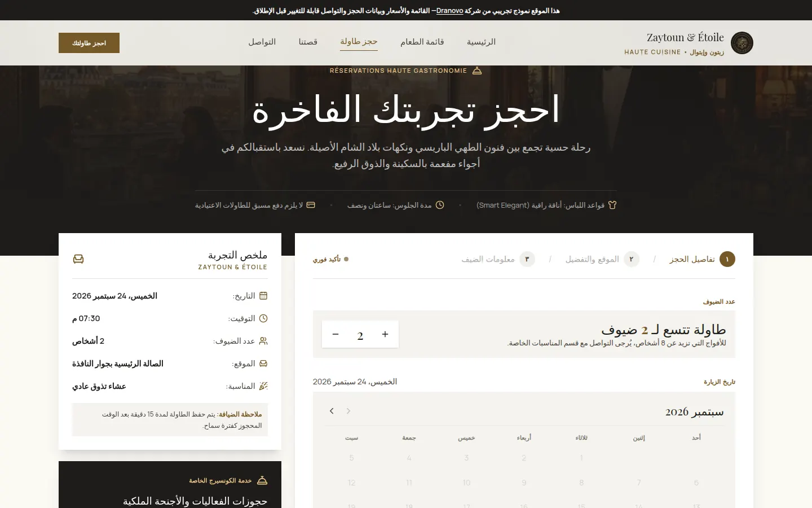Select step 2 الموقع والتفضيل
The height and width of the screenshot is (508, 812).
pos(602,259)
